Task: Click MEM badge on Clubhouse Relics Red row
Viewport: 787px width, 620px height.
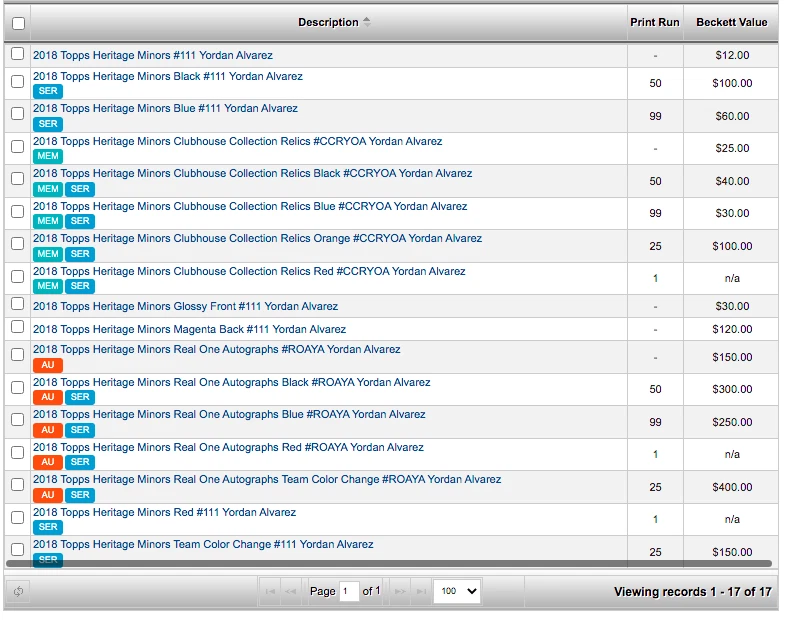Action: click(x=48, y=286)
